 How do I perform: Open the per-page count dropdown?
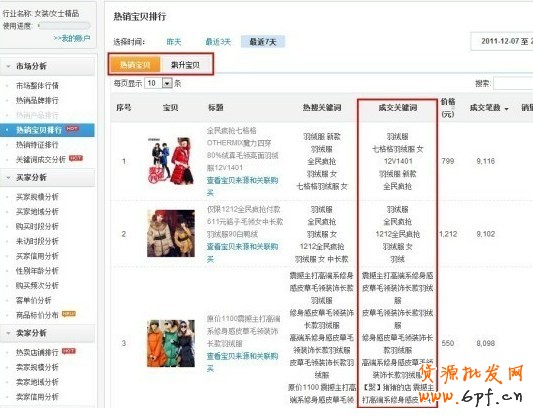[x=167, y=83]
